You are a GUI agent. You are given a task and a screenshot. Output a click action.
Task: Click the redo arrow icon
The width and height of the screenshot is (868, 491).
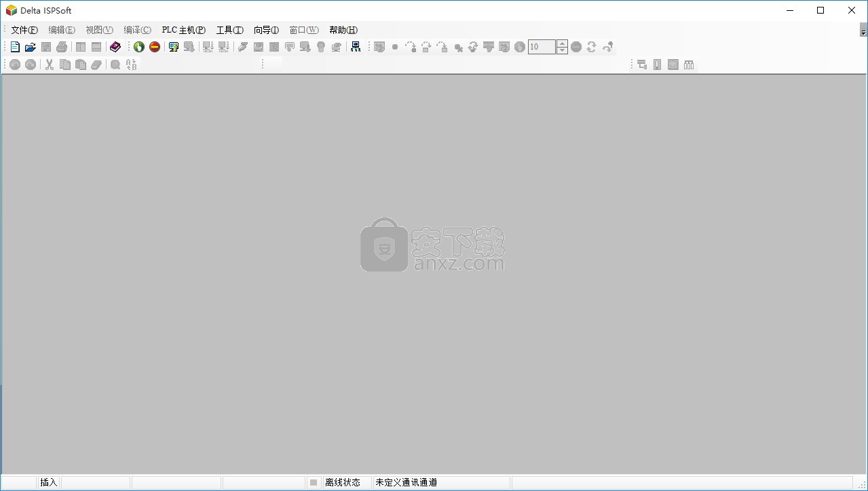click(x=31, y=65)
